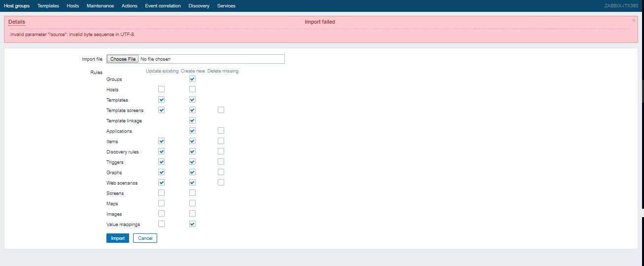Uncheck Update existing for Template screens
This screenshot has width=644, height=266.
coord(161,110)
